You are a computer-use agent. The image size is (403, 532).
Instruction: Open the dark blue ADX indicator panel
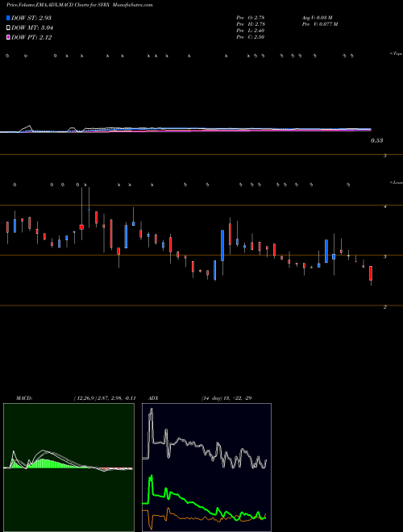tap(206, 468)
